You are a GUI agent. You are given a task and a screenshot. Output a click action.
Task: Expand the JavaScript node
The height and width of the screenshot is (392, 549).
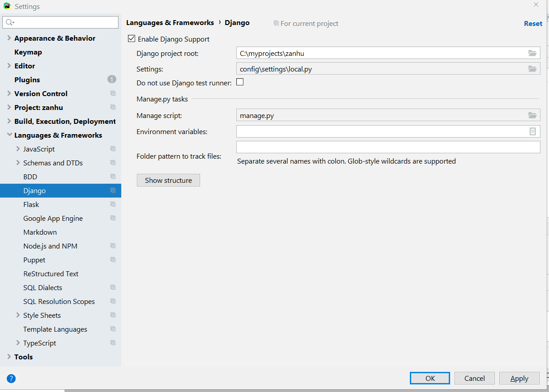click(x=18, y=149)
